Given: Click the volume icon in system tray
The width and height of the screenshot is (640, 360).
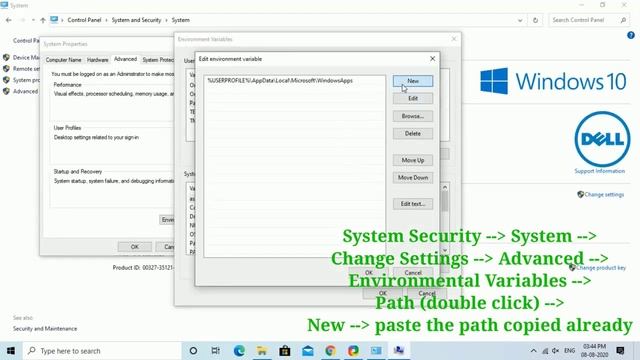Looking at the screenshot, I should point(556,351).
